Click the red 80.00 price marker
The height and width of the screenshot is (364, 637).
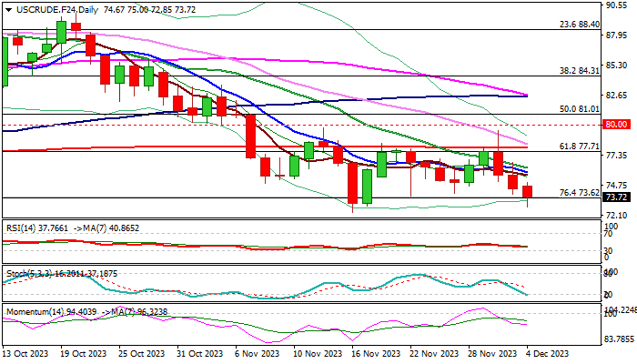(617, 124)
